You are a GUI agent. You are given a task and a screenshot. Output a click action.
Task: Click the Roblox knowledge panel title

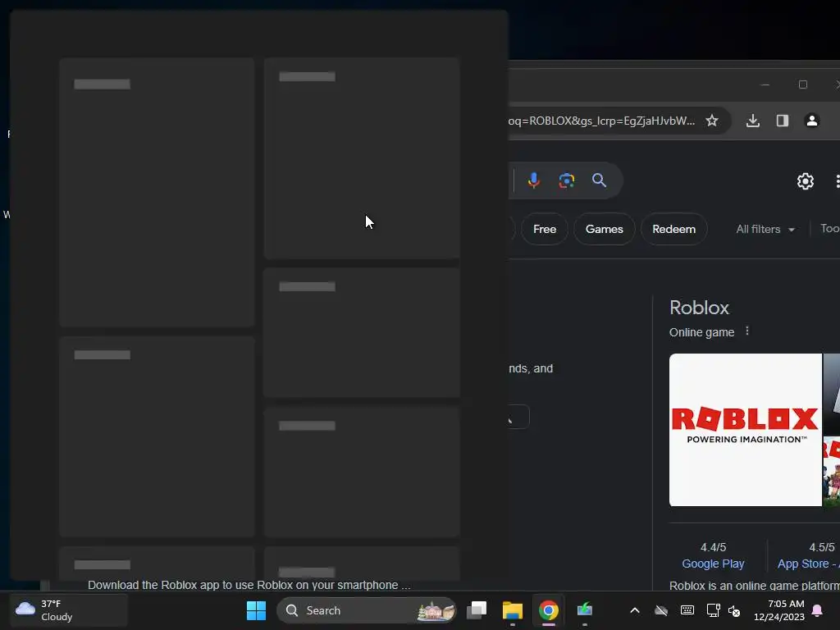(699, 308)
